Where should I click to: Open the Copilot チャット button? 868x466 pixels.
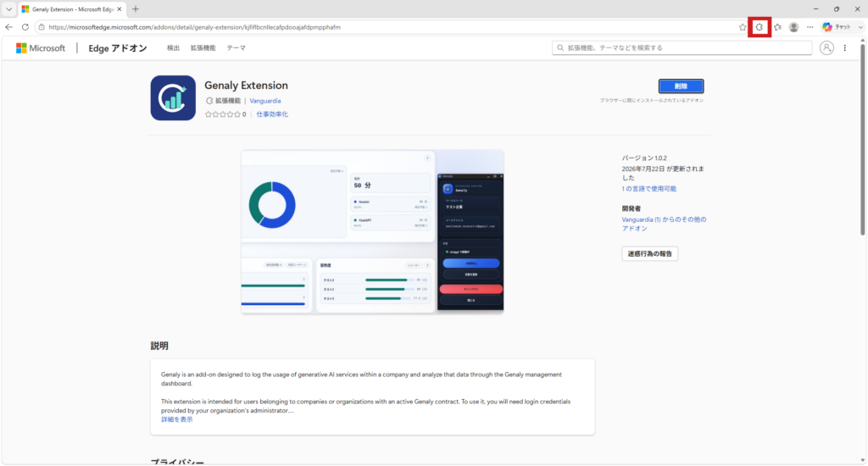(x=837, y=27)
